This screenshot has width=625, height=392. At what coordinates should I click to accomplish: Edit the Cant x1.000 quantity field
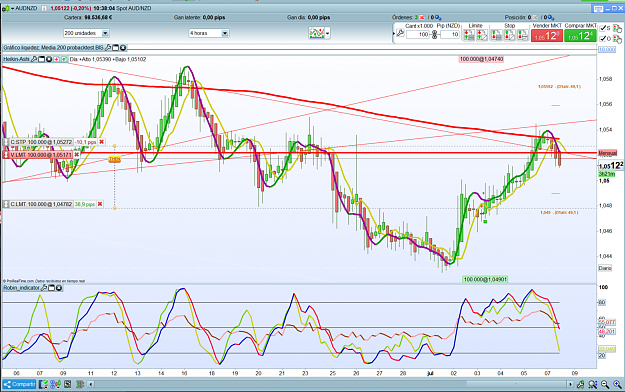(x=417, y=35)
